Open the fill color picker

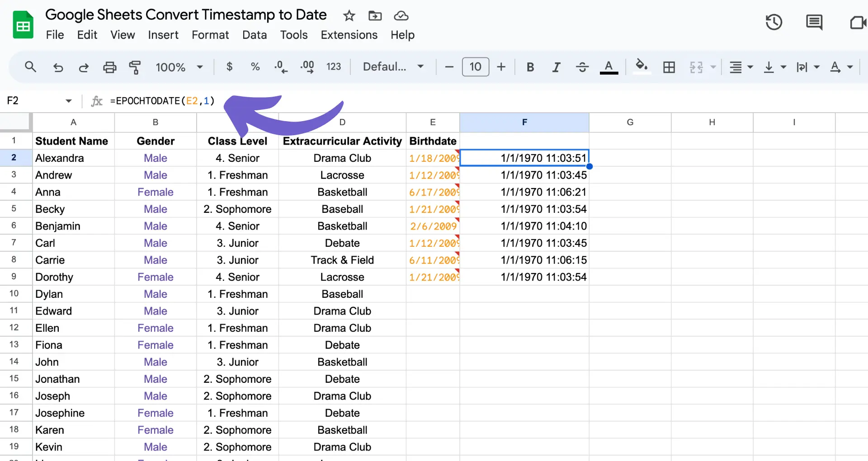642,67
